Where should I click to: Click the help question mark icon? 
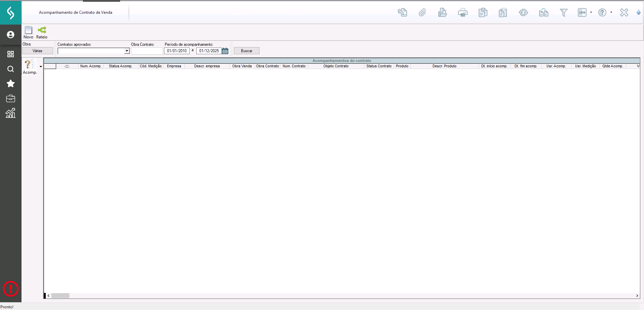coord(602,12)
